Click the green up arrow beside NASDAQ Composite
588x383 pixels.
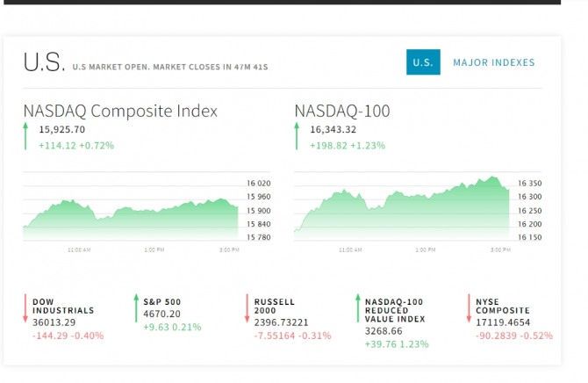[26, 136]
